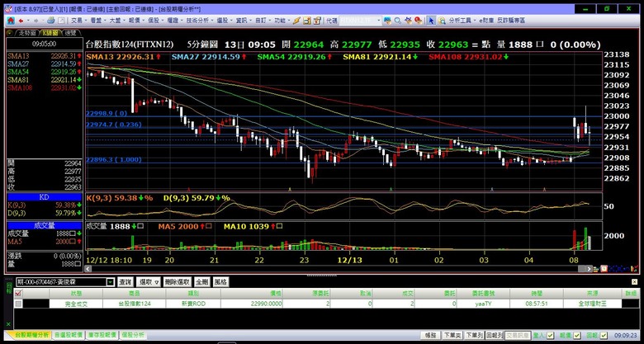This screenshot has height=344, width=644.
Task: Click the green X on the order panel's left
Action: click(8, 324)
